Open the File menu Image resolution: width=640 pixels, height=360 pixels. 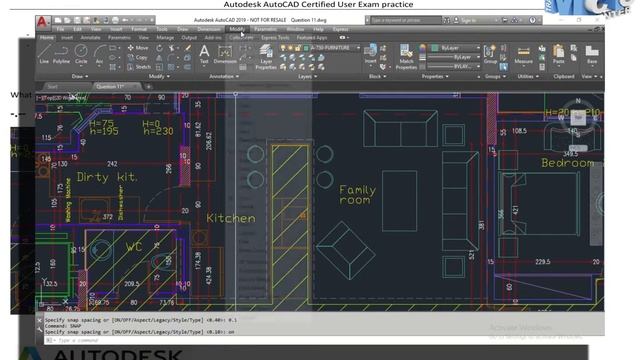tap(60, 29)
